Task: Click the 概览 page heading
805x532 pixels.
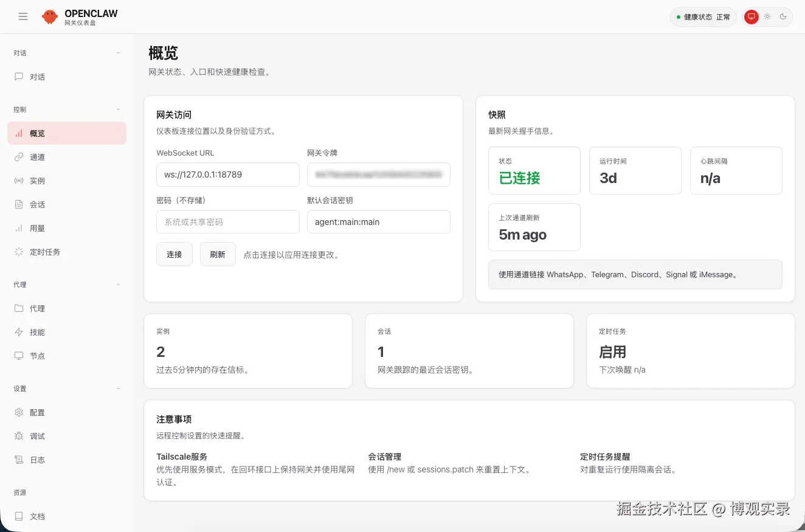Action: [164, 53]
